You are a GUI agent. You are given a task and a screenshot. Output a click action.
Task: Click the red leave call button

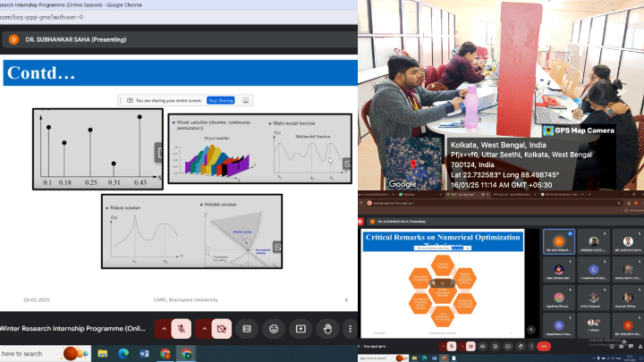(543, 346)
